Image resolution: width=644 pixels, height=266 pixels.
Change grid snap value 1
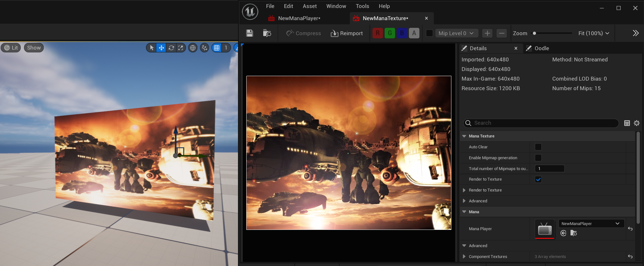click(226, 48)
